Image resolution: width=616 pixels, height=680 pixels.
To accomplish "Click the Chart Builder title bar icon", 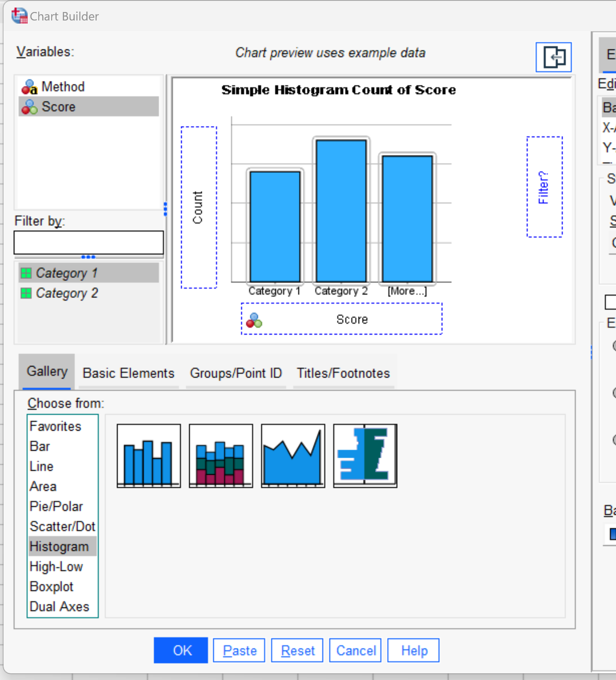I will [x=19, y=15].
